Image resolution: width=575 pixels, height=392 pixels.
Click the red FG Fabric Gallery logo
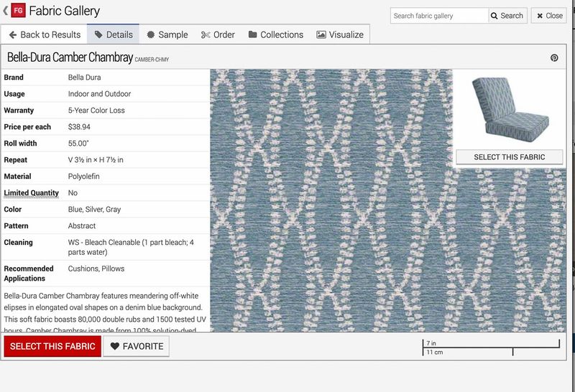[19, 11]
